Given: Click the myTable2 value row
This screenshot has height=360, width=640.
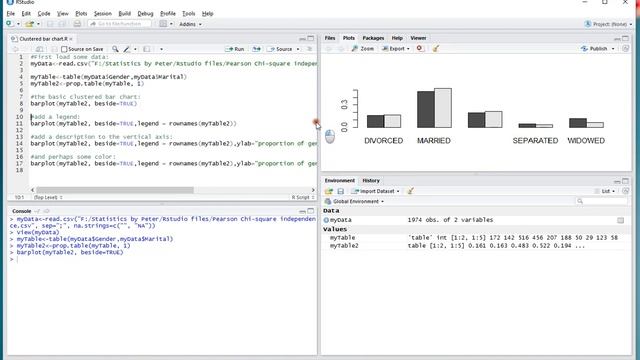Looking at the screenshot, I should 476,246.
